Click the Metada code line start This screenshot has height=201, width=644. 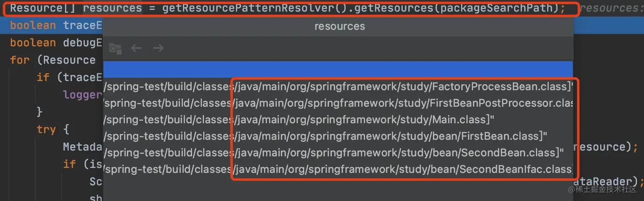pos(83,147)
